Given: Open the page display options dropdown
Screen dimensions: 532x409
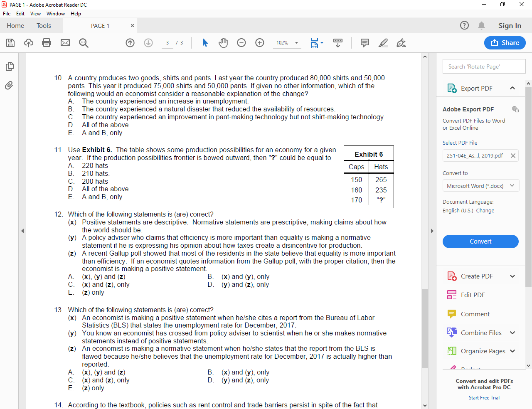Looking at the screenshot, I should (x=317, y=42).
